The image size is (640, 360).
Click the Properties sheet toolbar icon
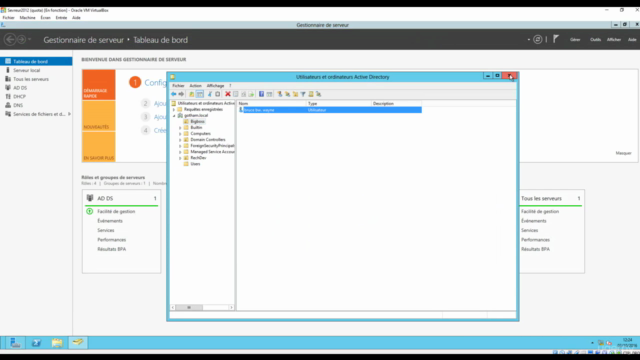click(236, 94)
